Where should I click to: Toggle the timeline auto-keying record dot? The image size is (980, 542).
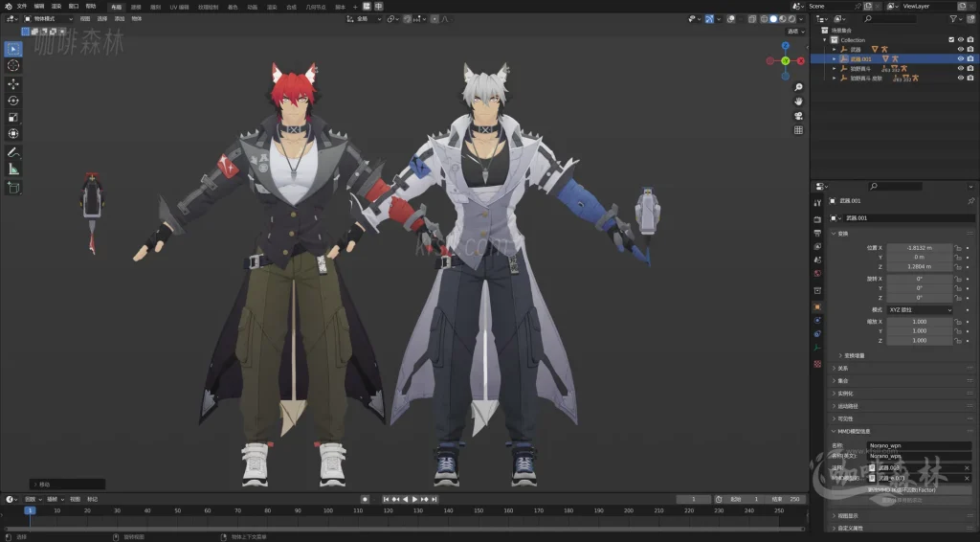(365, 500)
